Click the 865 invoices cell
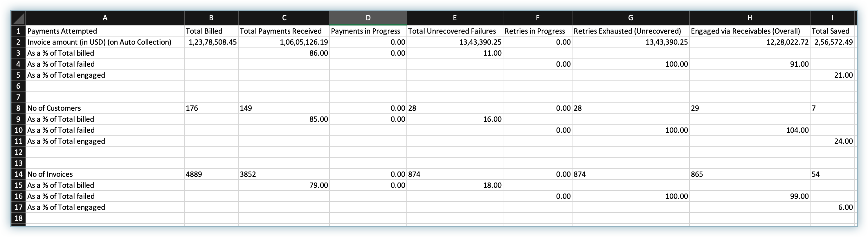This screenshot has height=237, width=868. pyautogui.click(x=750, y=174)
